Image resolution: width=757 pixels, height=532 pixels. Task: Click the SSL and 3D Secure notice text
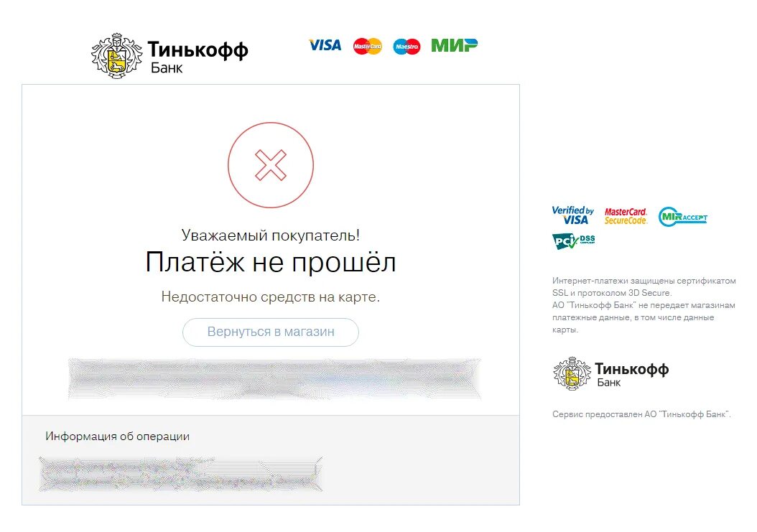[x=644, y=305]
